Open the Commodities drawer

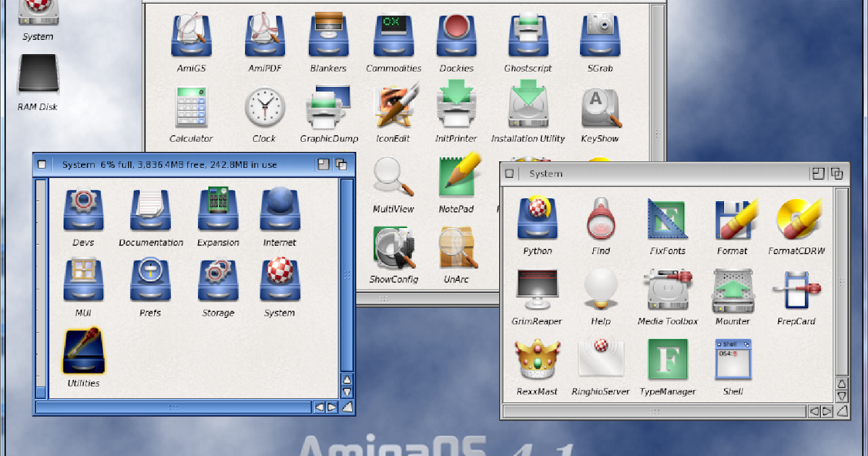coord(393,36)
